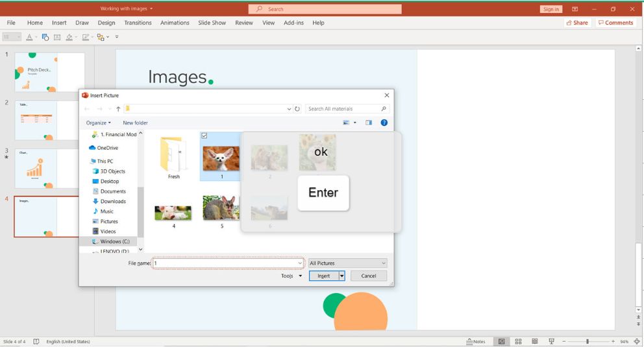This screenshot has height=347, width=644.
Task: Open the Design tab
Action: 106,23
